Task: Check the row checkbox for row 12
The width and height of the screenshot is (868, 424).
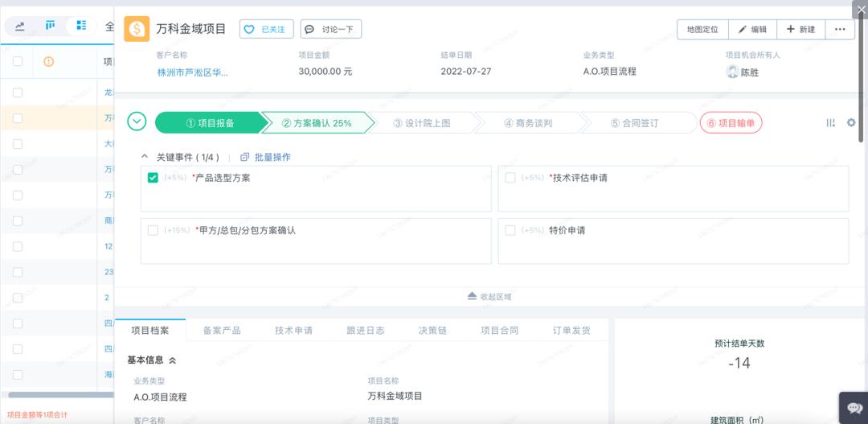Action: (18, 246)
